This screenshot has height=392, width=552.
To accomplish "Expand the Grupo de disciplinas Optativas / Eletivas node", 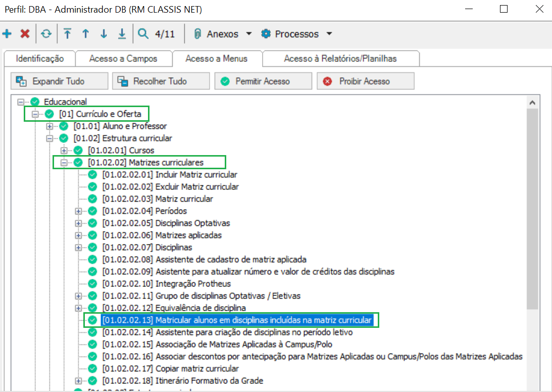I will [x=78, y=296].
